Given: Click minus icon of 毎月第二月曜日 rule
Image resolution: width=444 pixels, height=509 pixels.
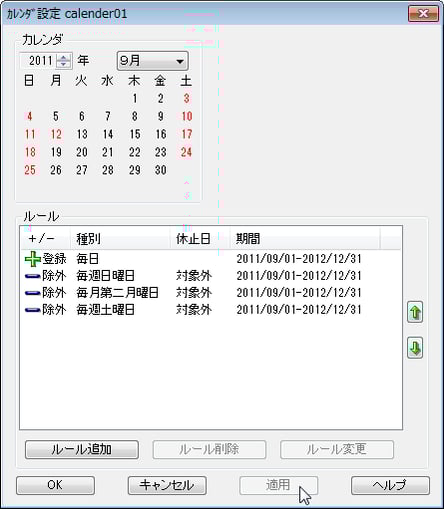Looking at the screenshot, I should pyautogui.click(x=33, y=293).
